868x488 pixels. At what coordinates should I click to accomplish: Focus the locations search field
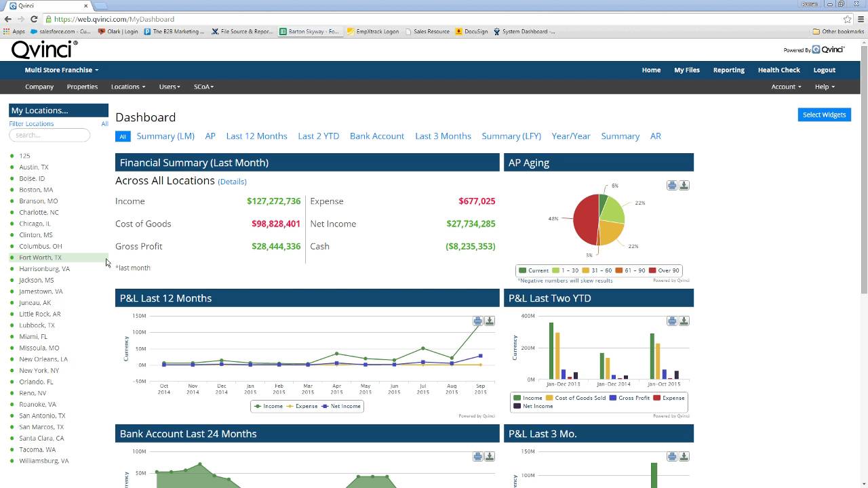pos(50,135)
